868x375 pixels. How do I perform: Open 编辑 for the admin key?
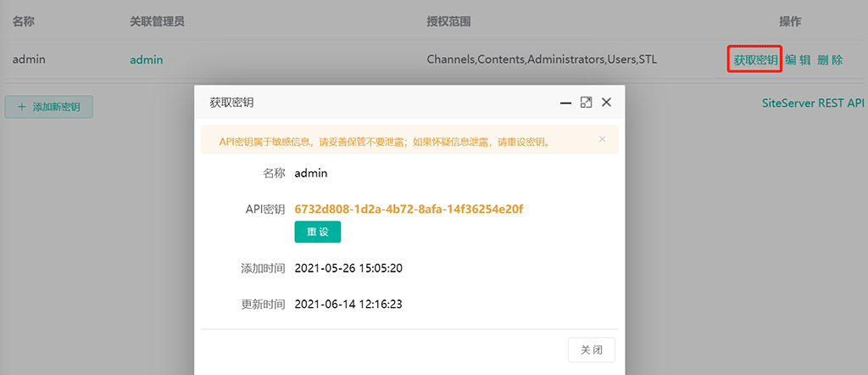[x=798, y=60]
